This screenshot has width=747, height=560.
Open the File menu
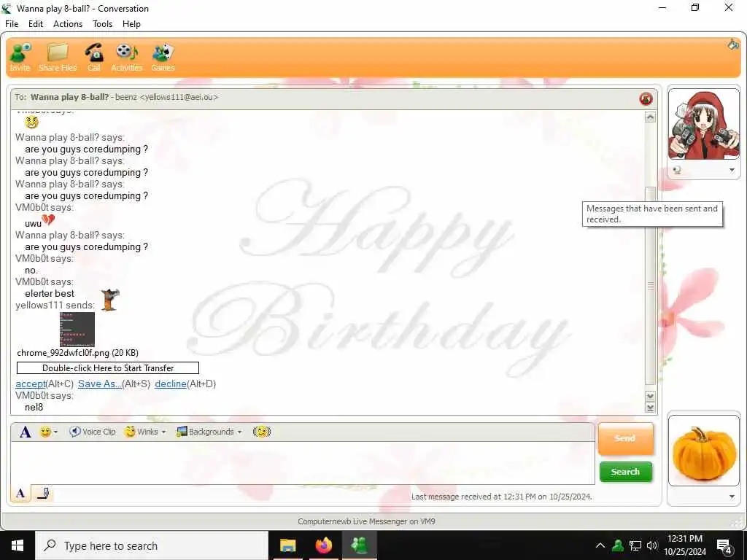click(x=12, y=24)
